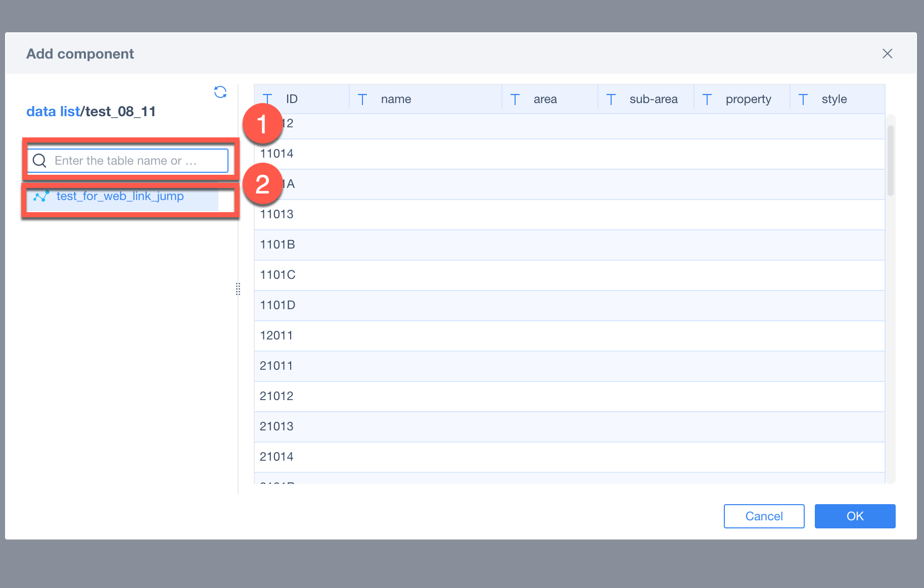
Task: Click the text type icon beside name
Action: pyautogui.click(x=362, y=99)
